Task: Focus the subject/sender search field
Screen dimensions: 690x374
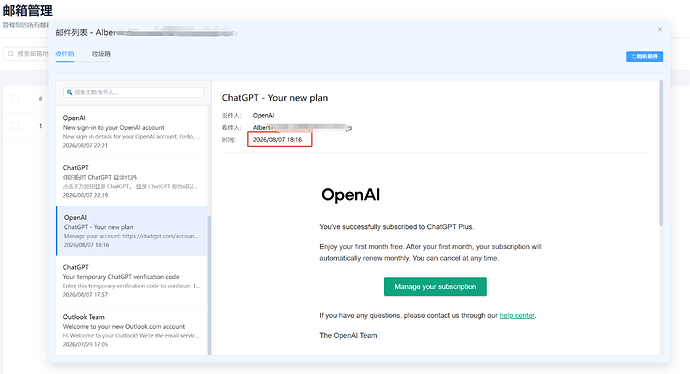Action: point(133,92)
